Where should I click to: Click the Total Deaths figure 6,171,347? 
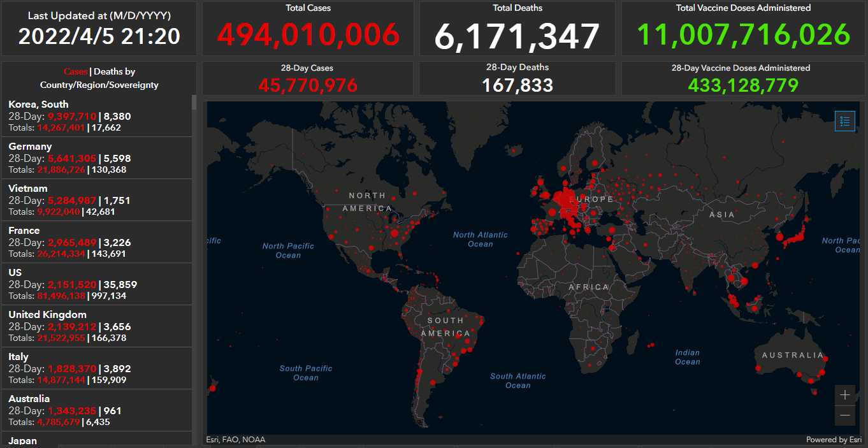pos(517,36)
